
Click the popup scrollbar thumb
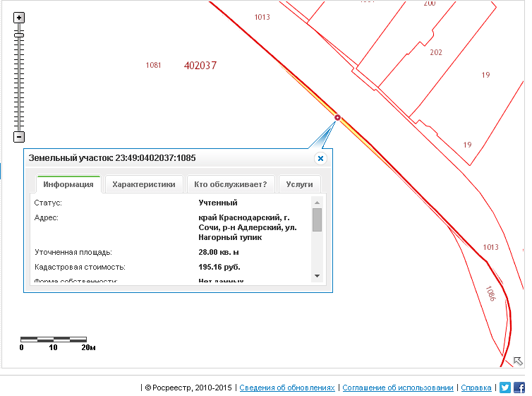317,220
